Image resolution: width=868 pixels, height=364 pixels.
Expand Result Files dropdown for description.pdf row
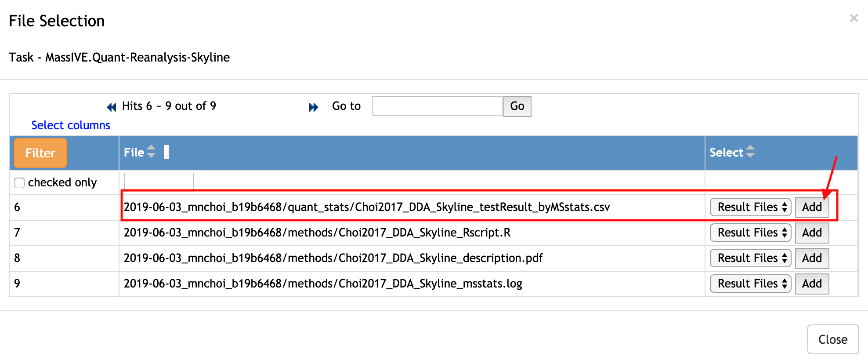coord(750,258)
